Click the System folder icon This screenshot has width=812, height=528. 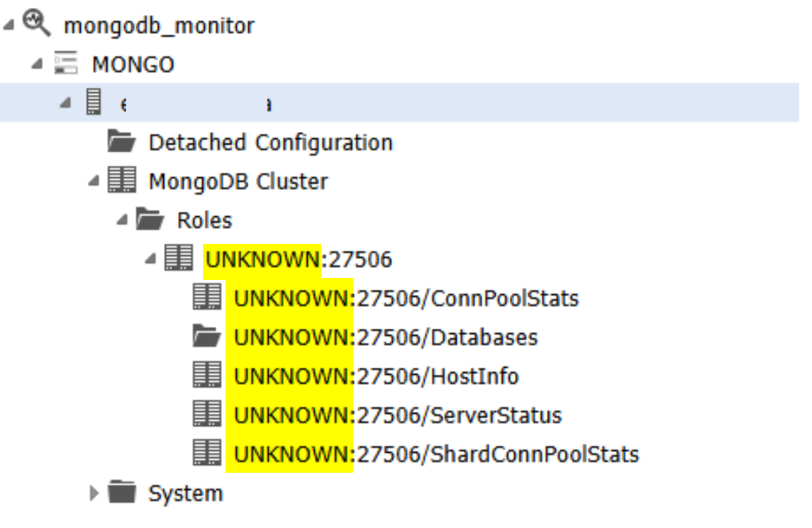point(122,493)
